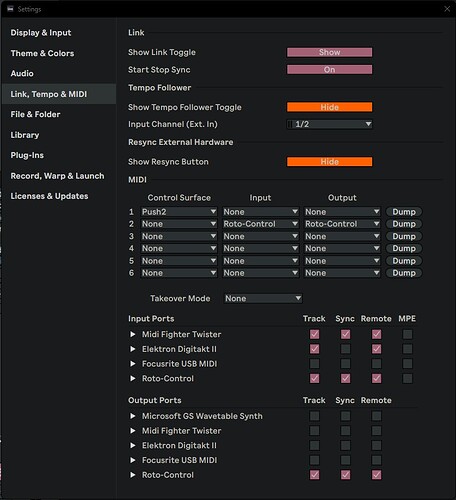Image resolution: width=456 pixels, height=500 pixels.
Task: Open row 2 Output Roto-Control dropdown
Action: coord(342,224)
